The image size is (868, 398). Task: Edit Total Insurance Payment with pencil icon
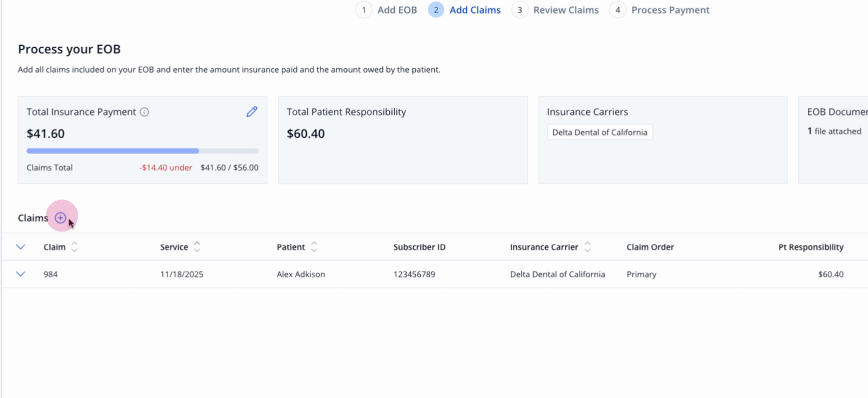252,112
